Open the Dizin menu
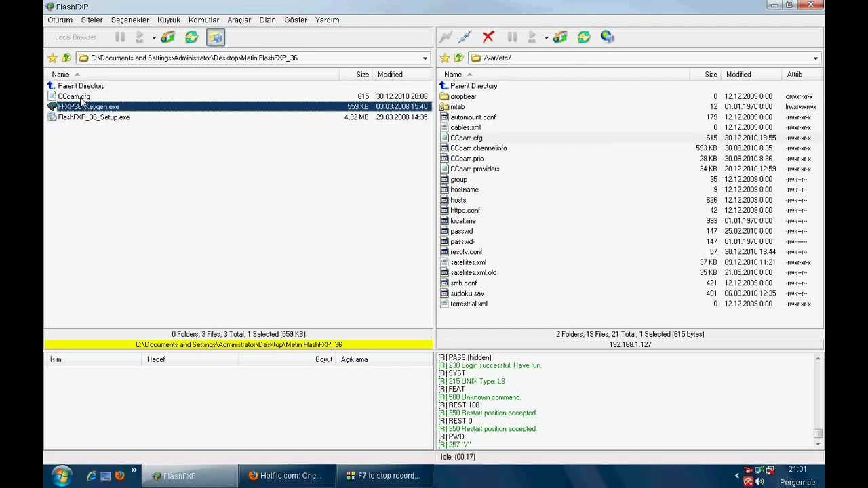868x488 pixels. point(267,20)
